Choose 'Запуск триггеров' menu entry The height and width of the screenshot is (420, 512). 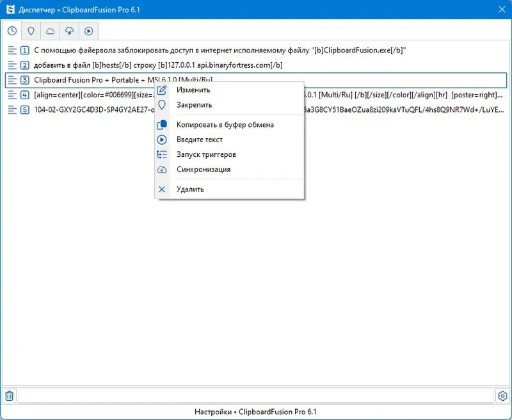(230, 154)
